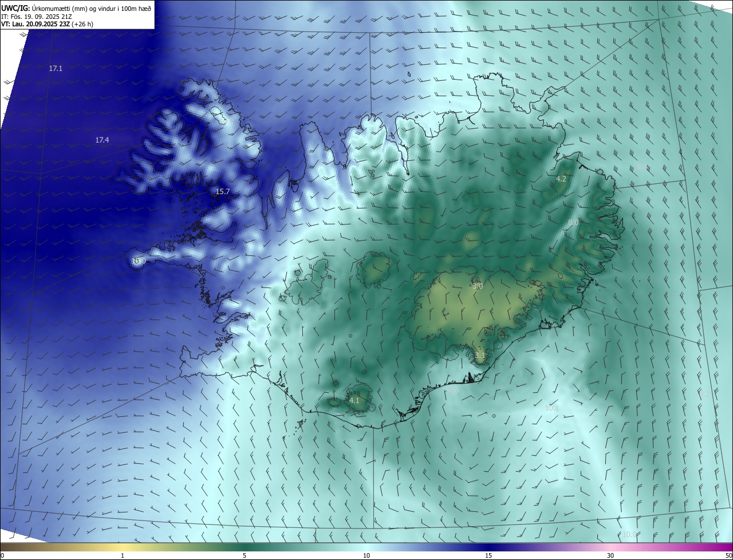Click the 15 tick on the colorbar

[x=488, y=555]
